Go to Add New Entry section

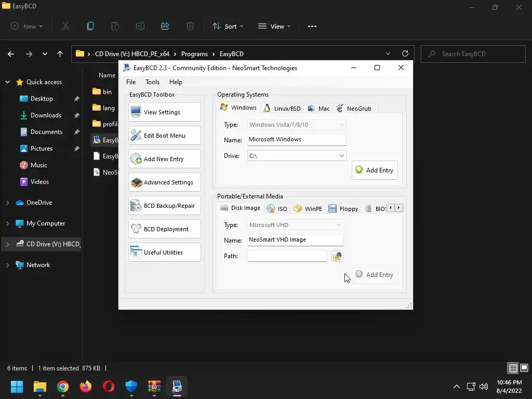(x=165, y=159)
